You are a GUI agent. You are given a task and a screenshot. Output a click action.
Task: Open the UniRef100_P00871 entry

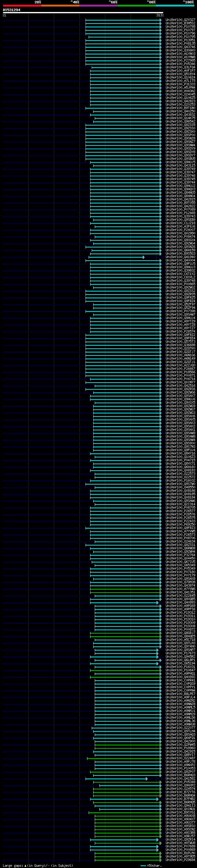tap(180, 375)
